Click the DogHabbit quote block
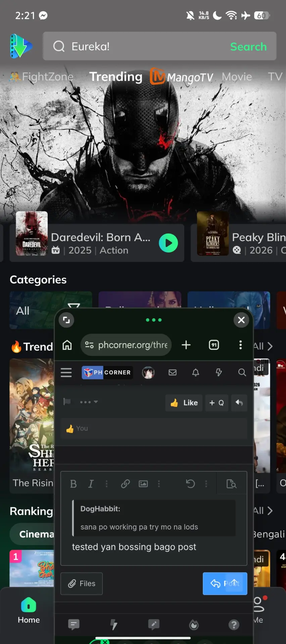Screen dimensions: 286x644 (x=154, y=518)
